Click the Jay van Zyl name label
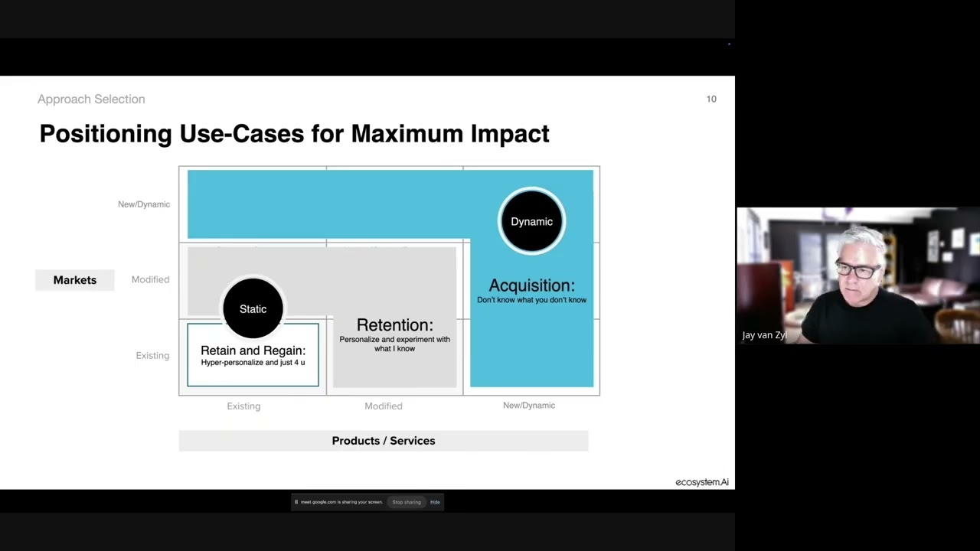The width and height of the screenshot is (980, 551). point(764,335)
